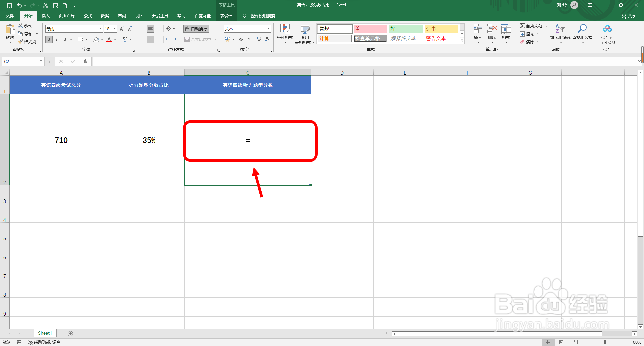Toggle Underline formatting
This screenshot has width=644, height=346.
65,39
